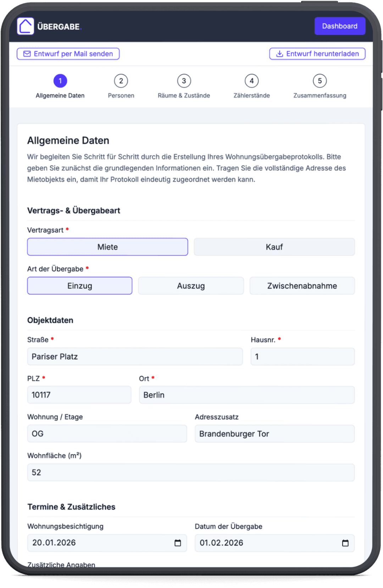The width and height of the screenshot is (383, 588).
Task: Select Zwischenabnahme as Art der Übergabe
Action: click(x=302, y=285)
